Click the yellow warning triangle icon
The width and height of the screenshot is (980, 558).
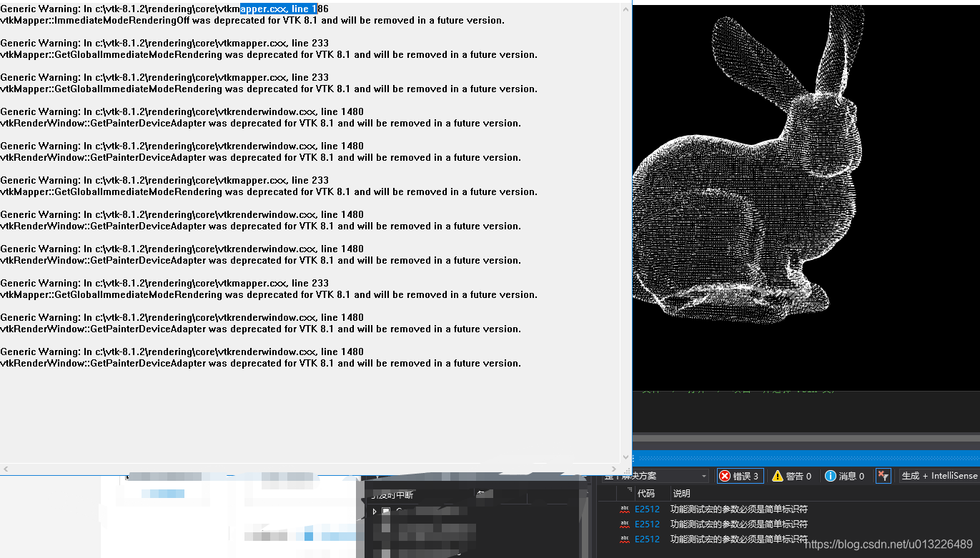tap(778, 476)
